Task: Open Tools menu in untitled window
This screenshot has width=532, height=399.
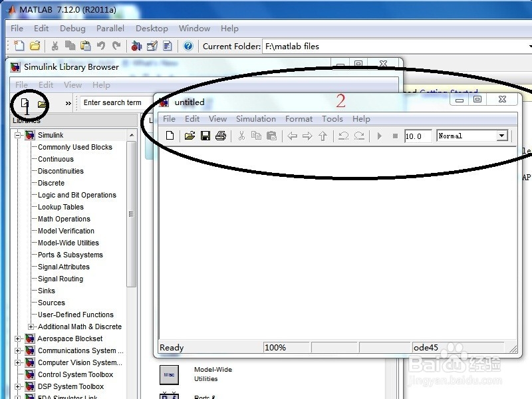Action: point(332,119)
